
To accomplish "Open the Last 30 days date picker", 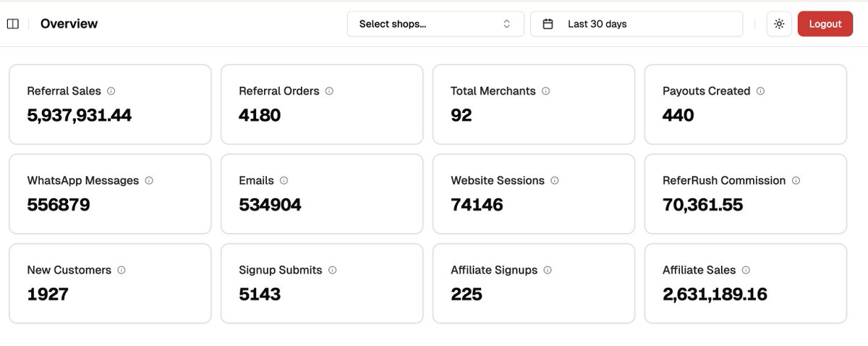I will point(637,24).
